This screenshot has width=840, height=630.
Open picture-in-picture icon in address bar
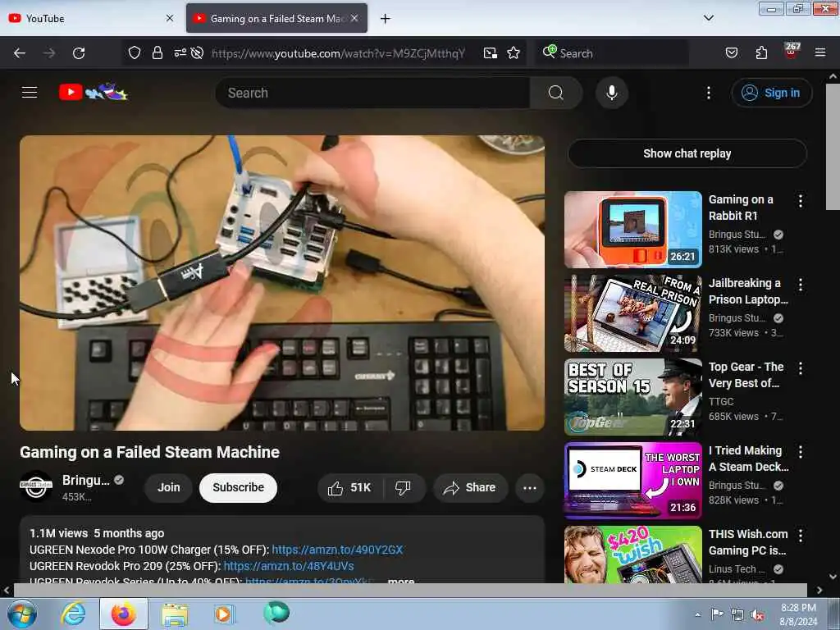pyautogui.click(x=491, y=53)
